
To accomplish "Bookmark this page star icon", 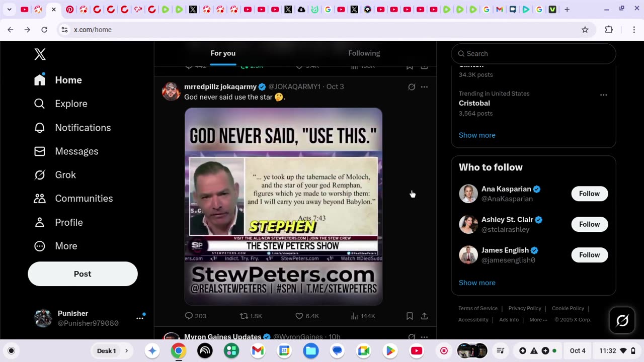I will click(585, 30).
